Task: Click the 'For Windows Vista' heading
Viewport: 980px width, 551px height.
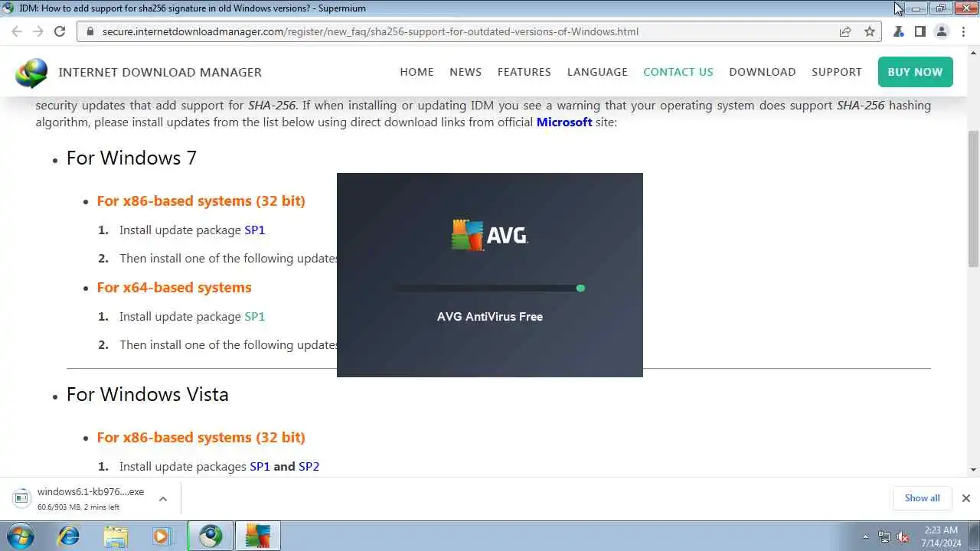Action: click(148, 394)
